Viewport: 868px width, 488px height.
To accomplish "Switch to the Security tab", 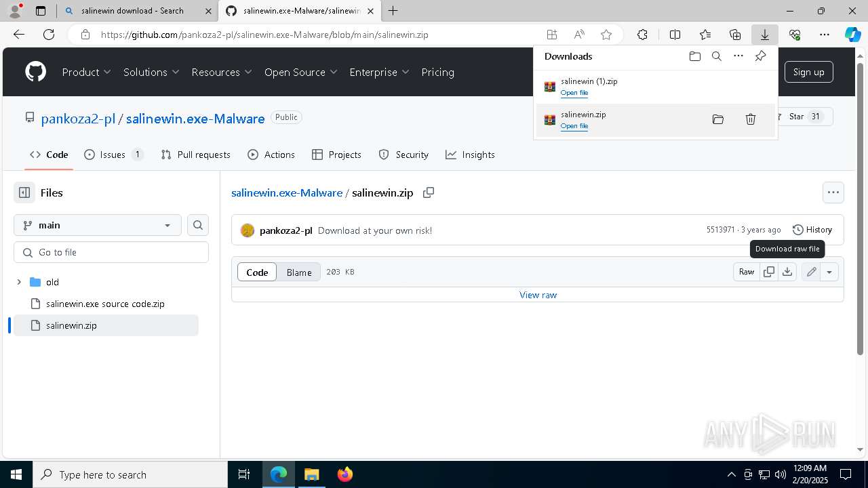I will (403, 155).
